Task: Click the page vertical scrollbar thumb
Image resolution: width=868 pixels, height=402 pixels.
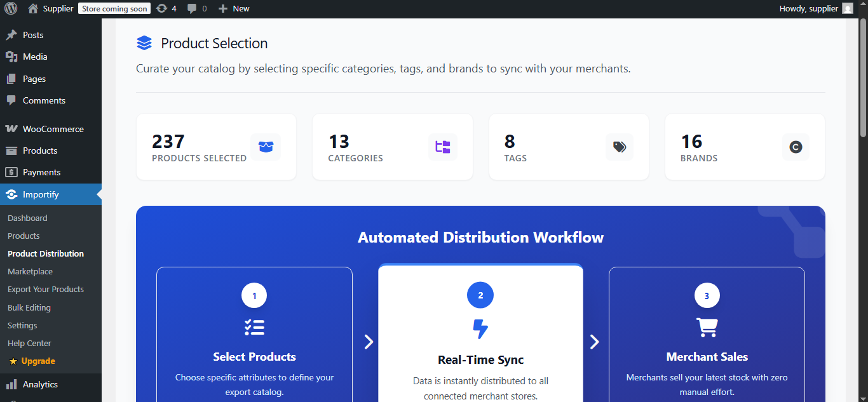Action: (863, 76)
